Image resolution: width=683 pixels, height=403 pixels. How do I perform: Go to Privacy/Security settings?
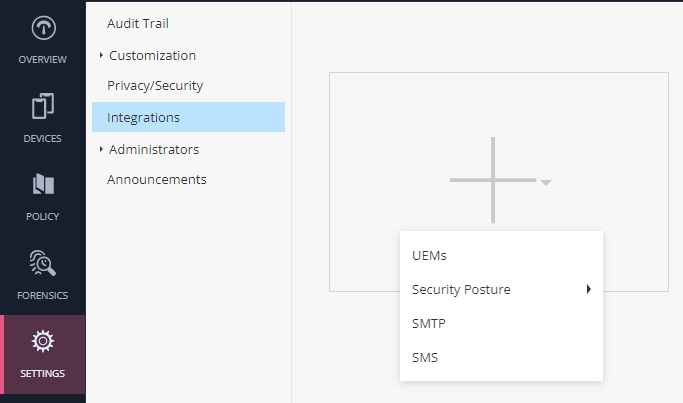pyautogui.click(x=155, y=86)
